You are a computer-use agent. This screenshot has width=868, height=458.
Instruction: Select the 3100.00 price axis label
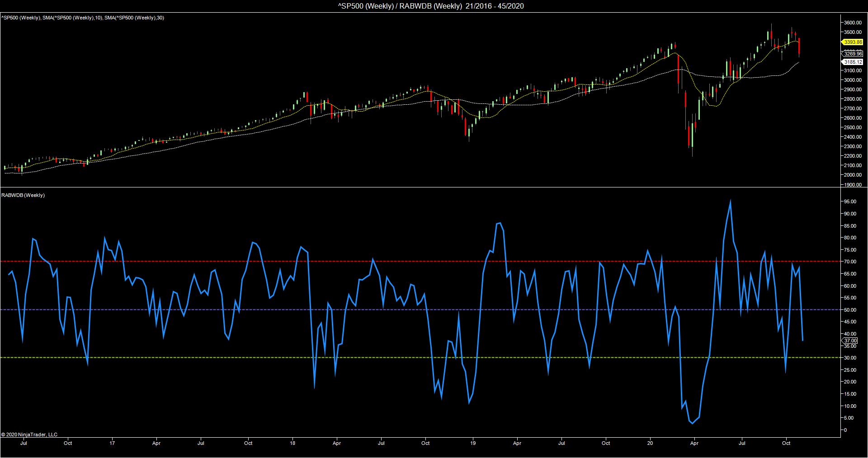pos(853,70)
